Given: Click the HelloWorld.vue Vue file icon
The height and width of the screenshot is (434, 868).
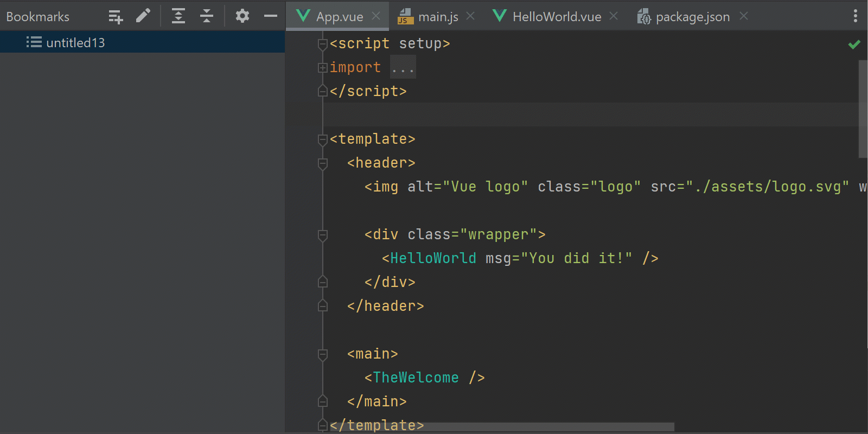Looking at the screenshot, I should click(500, 16).
